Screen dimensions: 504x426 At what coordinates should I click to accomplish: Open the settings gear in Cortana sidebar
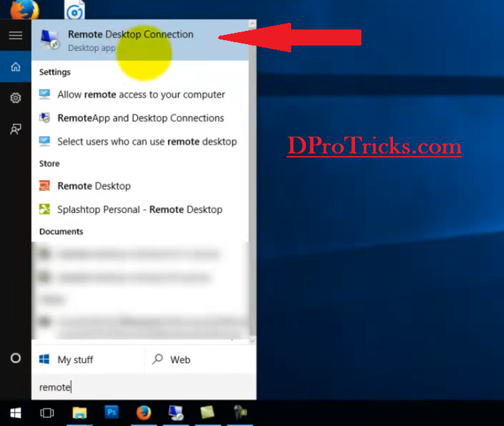[15, 98]
